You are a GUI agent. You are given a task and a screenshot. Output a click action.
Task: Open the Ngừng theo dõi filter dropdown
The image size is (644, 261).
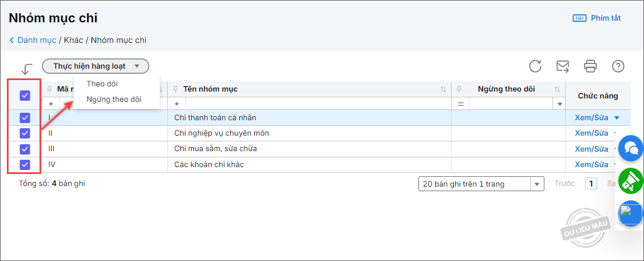(559, 104)
